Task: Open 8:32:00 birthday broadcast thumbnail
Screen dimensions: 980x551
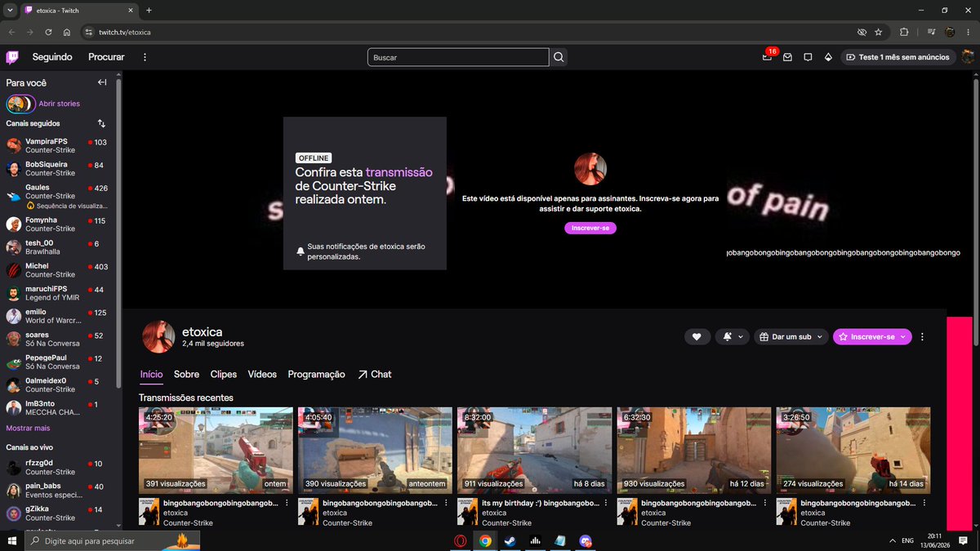Action: click(x=534, y=450)
